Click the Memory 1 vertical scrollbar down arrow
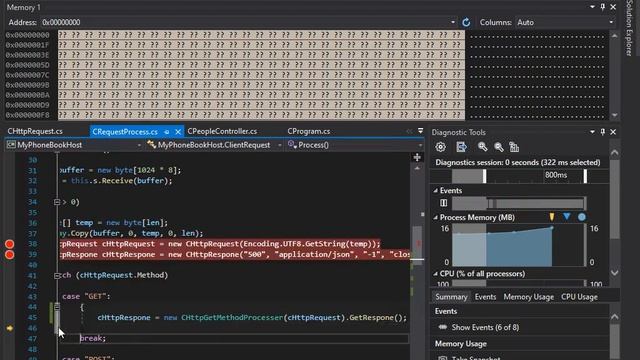Screen dimensions: 640x360 tap(615, 116)
